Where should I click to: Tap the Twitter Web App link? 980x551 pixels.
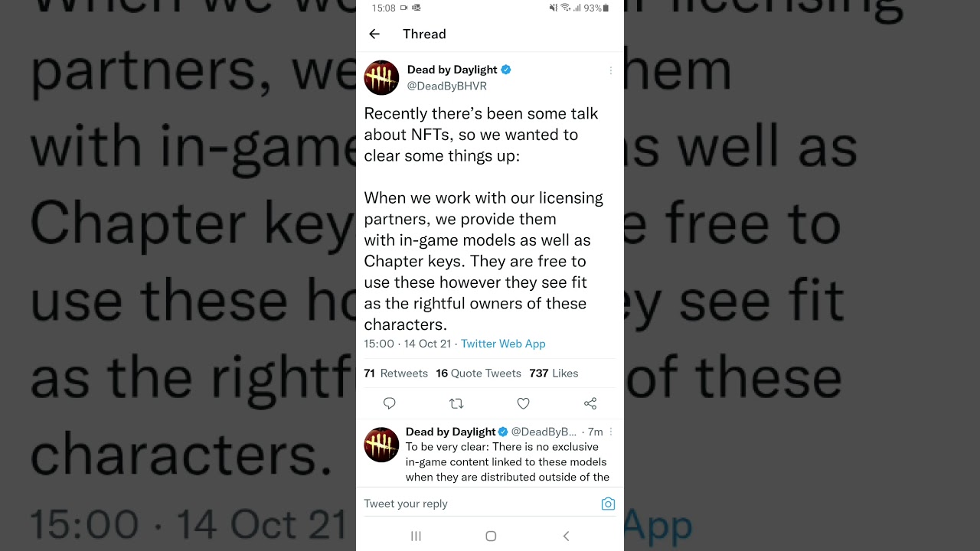click(503, 344)
